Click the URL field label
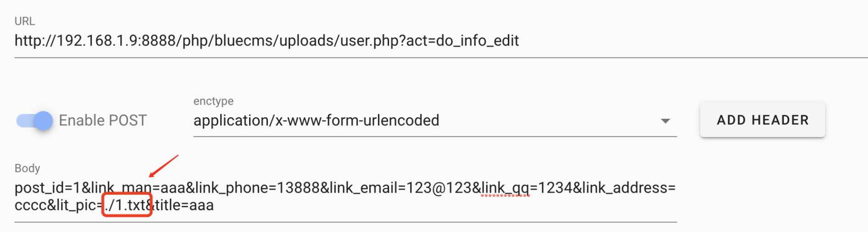868x232 pixels. point(24,21)
